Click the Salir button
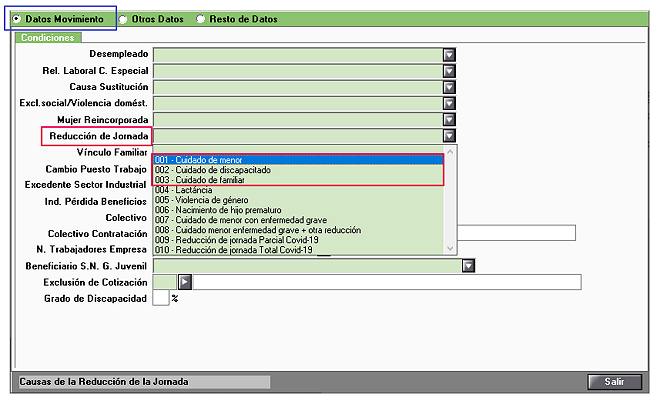Screen dimensions: 650x394 tap(614, 382)
